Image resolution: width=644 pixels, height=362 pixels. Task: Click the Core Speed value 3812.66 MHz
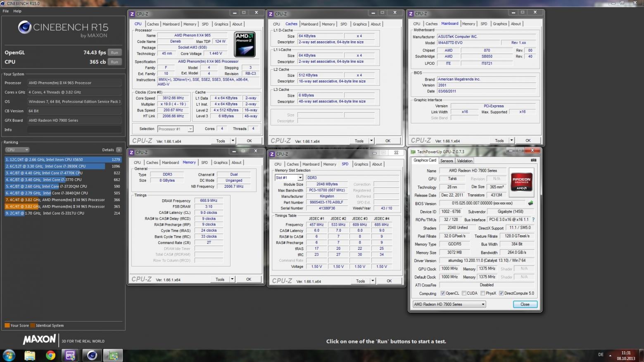173,98
